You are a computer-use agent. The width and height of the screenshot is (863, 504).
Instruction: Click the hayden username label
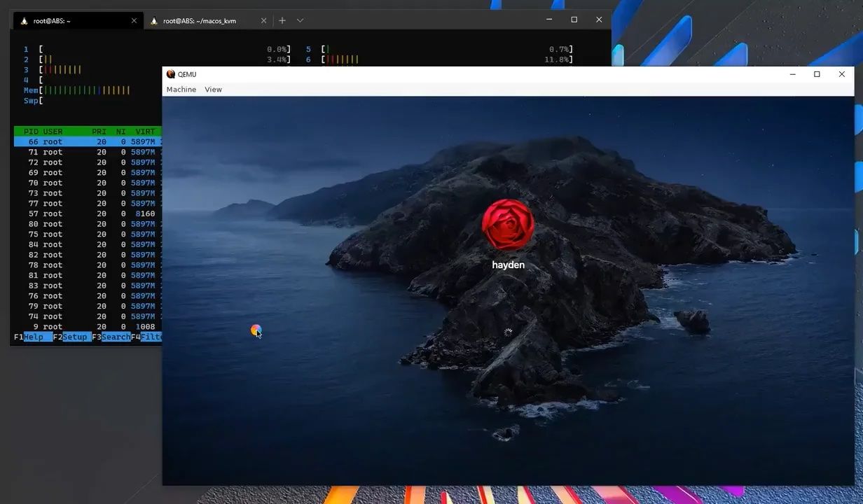(x=508, y=265)
